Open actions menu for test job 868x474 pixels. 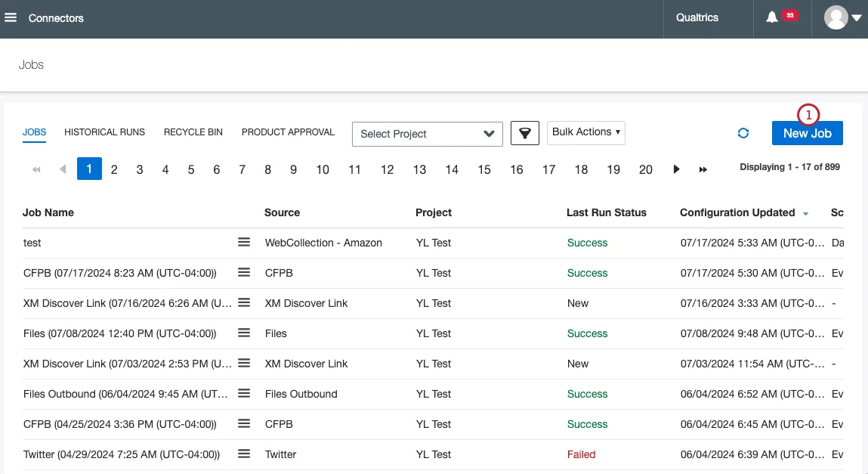pos(244,242)
